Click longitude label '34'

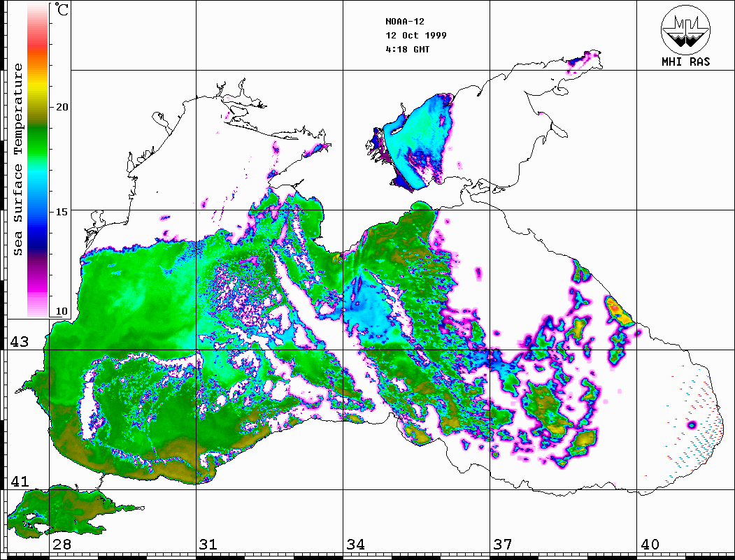click(355, 544)
